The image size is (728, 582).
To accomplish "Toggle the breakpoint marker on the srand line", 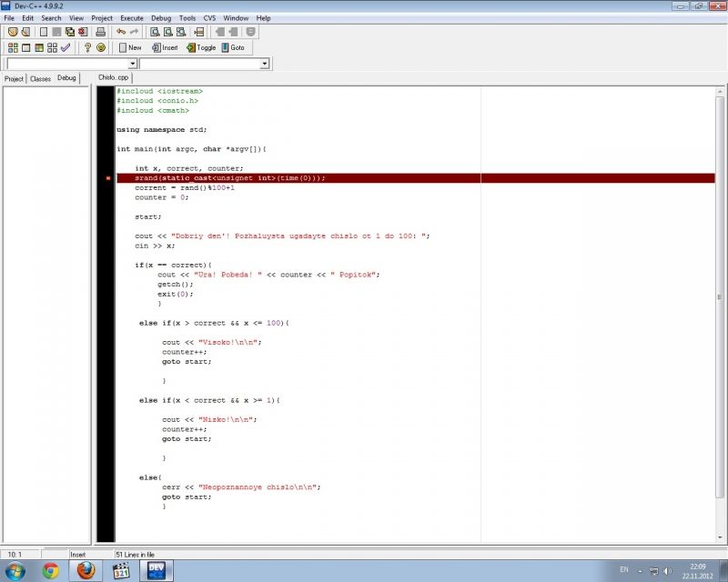I will [x=108, y=178].
